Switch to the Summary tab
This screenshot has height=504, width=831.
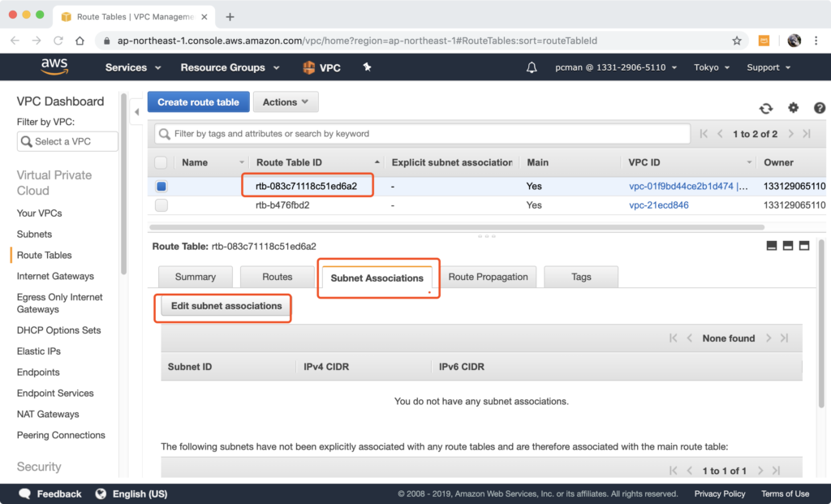click(x=195, y=277)
